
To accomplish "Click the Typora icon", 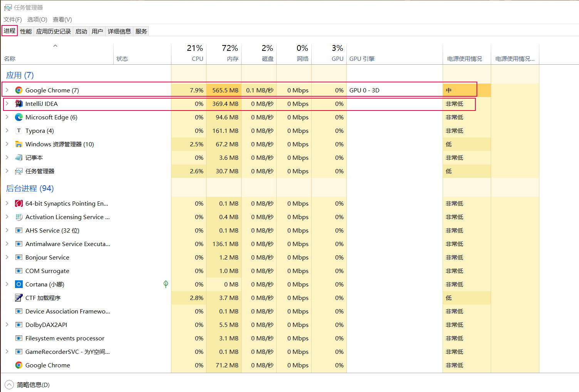I will 18,131.
